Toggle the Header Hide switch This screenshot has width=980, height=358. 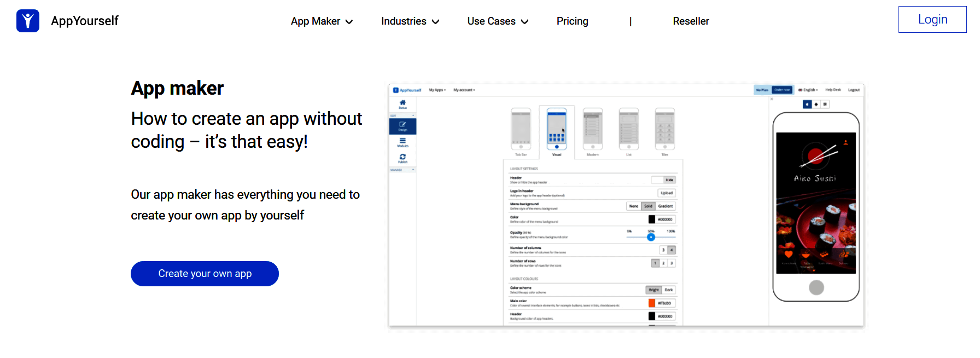(664, 180)
